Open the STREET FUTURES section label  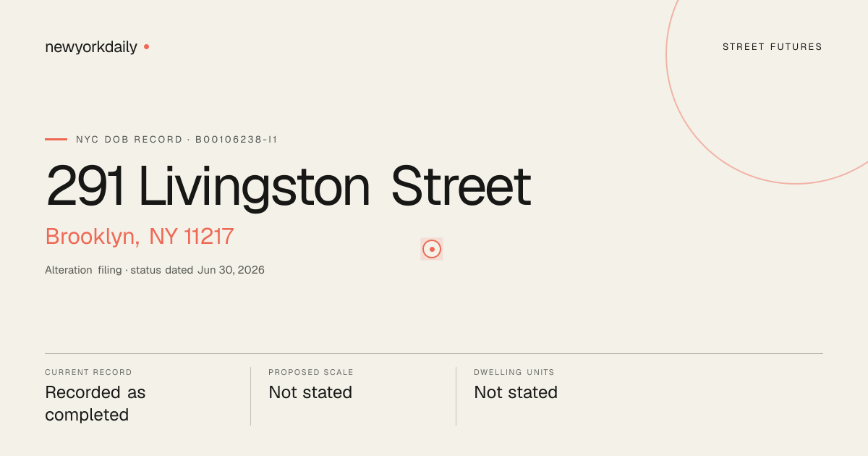coord(773,47)
